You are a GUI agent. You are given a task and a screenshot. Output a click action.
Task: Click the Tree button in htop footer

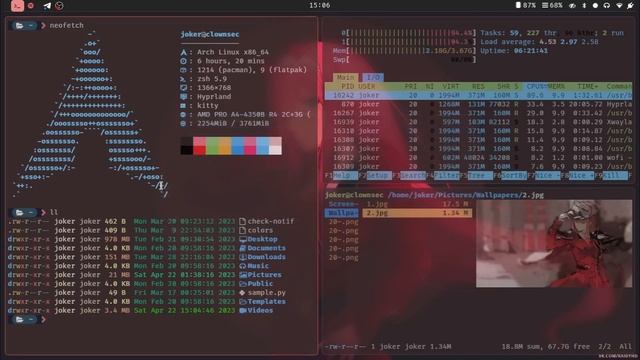[480, 176]
